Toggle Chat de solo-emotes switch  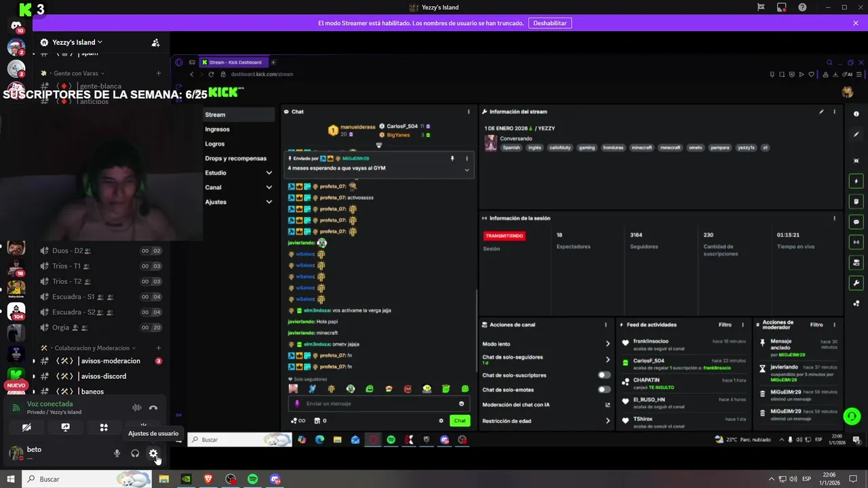coord(604,390)
